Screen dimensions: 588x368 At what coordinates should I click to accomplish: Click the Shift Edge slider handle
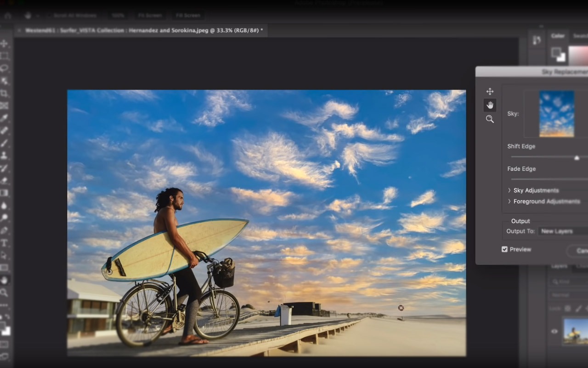coord(577,158)
